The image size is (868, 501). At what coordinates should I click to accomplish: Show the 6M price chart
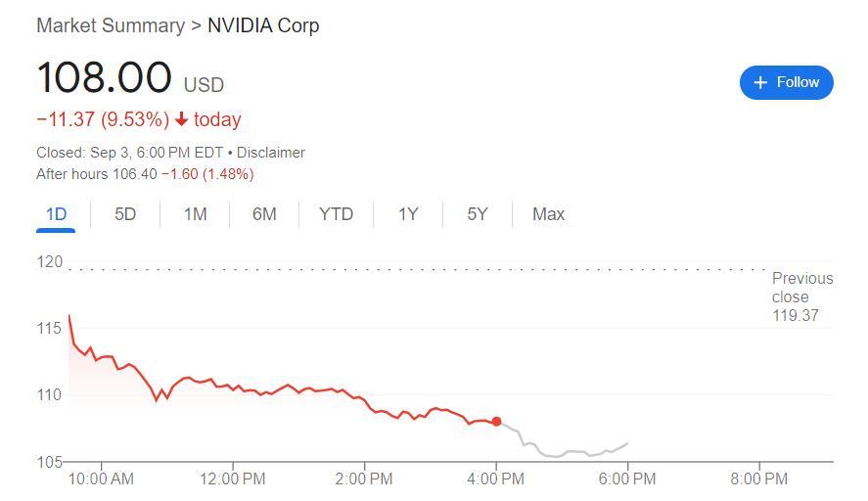click(x=264, y=214)
